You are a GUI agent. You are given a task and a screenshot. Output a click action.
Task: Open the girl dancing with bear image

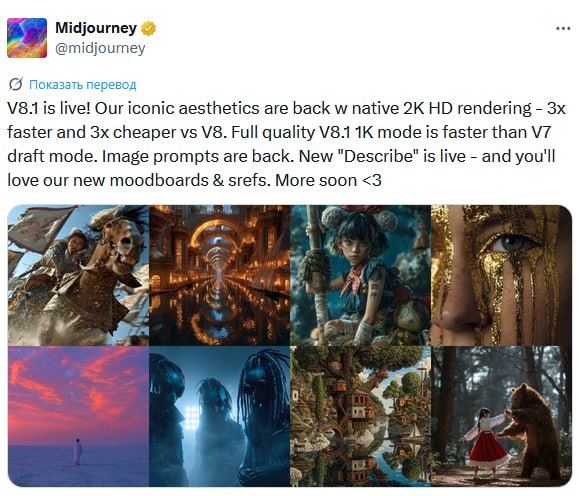pos(501,416)
